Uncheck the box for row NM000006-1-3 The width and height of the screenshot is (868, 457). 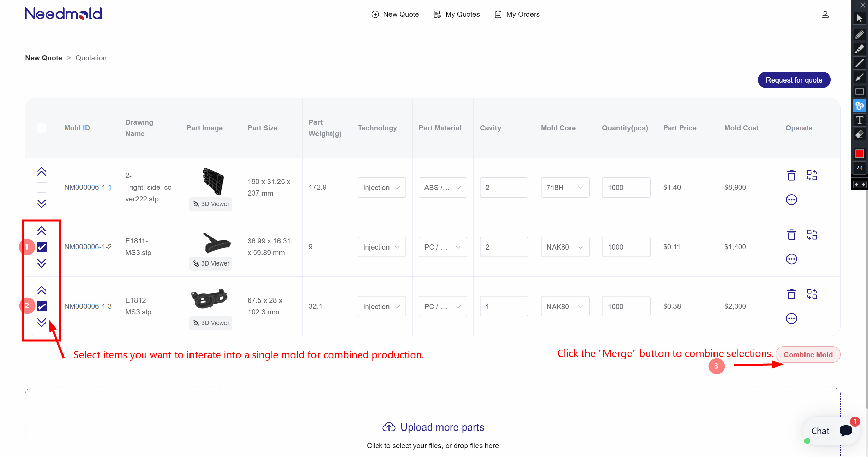coord(42,306)
